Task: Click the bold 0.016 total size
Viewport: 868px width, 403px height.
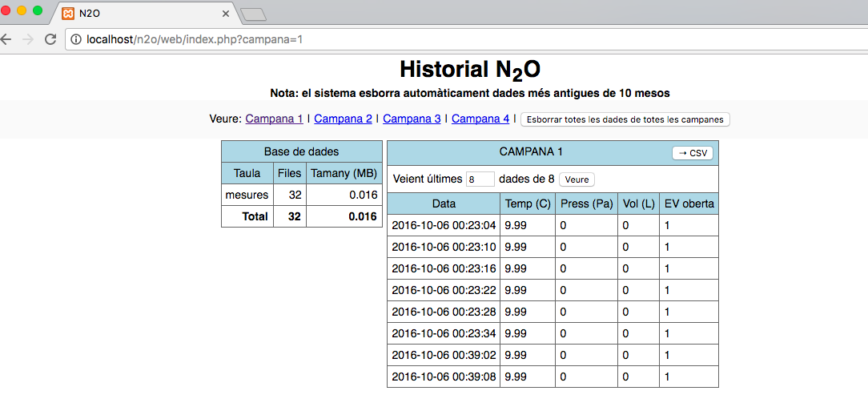Action: (x=344, y=216)
